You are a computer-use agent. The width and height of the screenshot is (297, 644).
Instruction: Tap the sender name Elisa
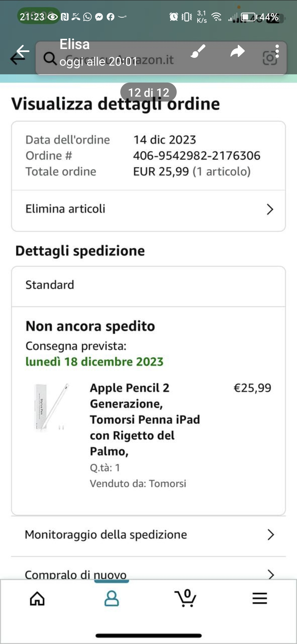(75, 44)
